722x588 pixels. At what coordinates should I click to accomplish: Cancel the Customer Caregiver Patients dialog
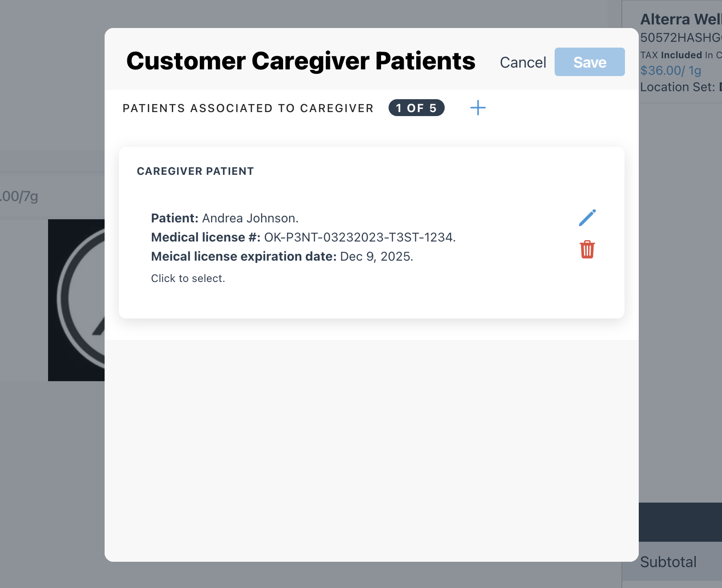(523, 62)
